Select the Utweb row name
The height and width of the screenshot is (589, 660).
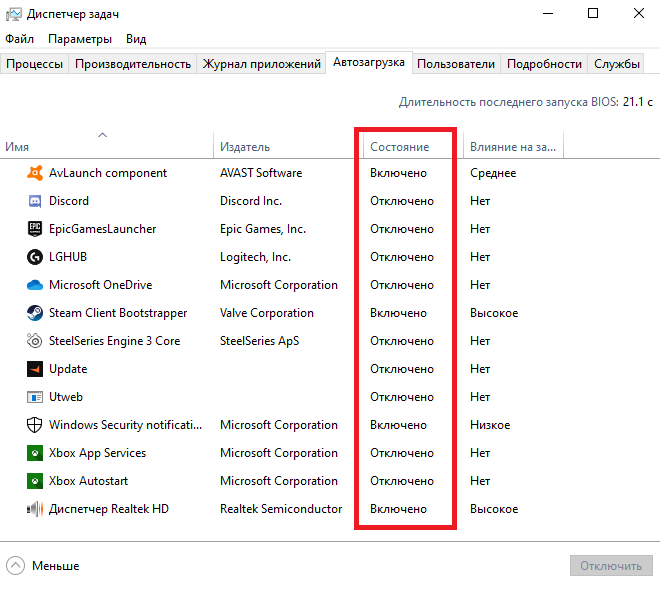pyautogui.click(x=66, y=397)
